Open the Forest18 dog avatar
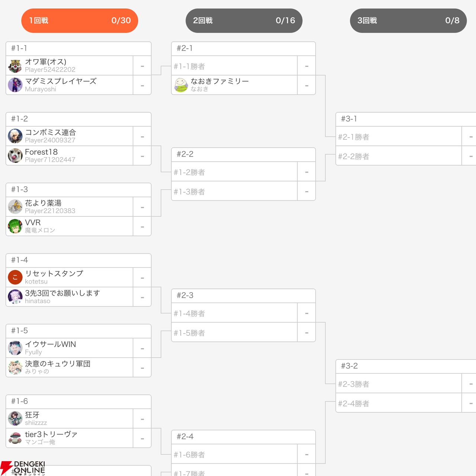476x476 pixels. click(x=15, y=156)
